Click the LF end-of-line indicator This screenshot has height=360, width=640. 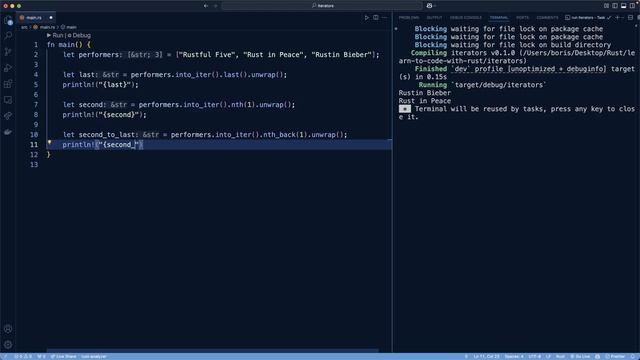pyautogui.click(x=548, y=356)
